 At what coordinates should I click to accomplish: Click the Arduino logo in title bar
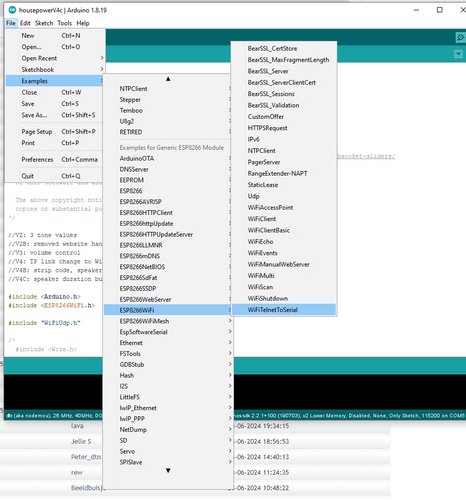tap(12, 10)
